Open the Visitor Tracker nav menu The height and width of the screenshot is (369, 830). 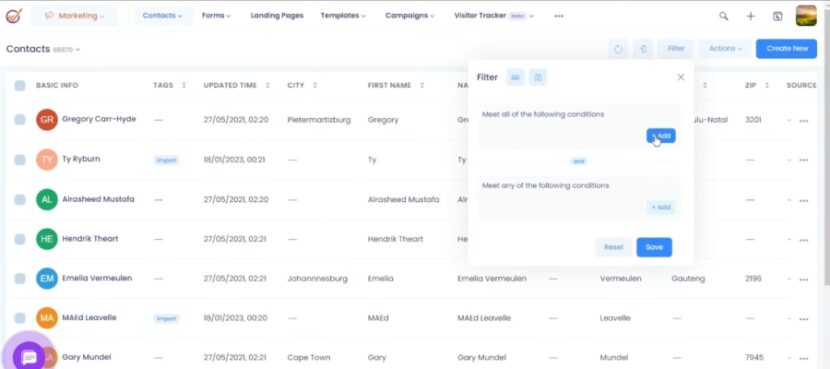(494, 16)
